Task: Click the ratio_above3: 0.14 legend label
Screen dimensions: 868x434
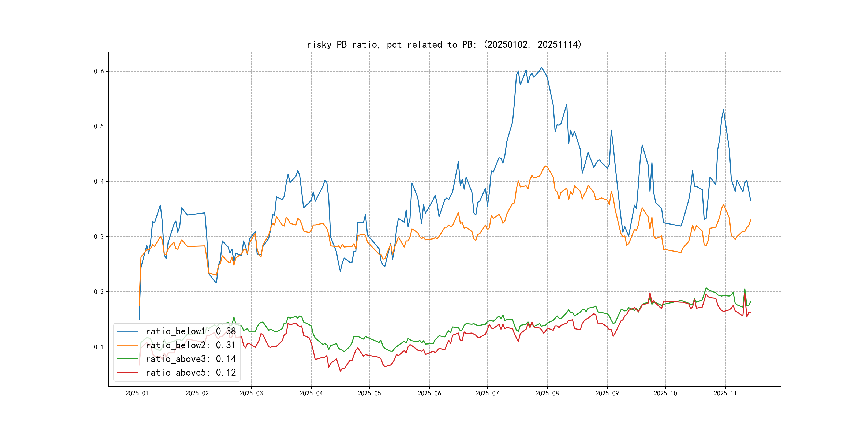Action: [191, 359]
